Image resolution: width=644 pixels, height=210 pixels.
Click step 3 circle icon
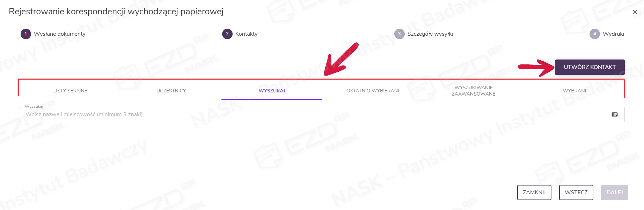(399, 34)
